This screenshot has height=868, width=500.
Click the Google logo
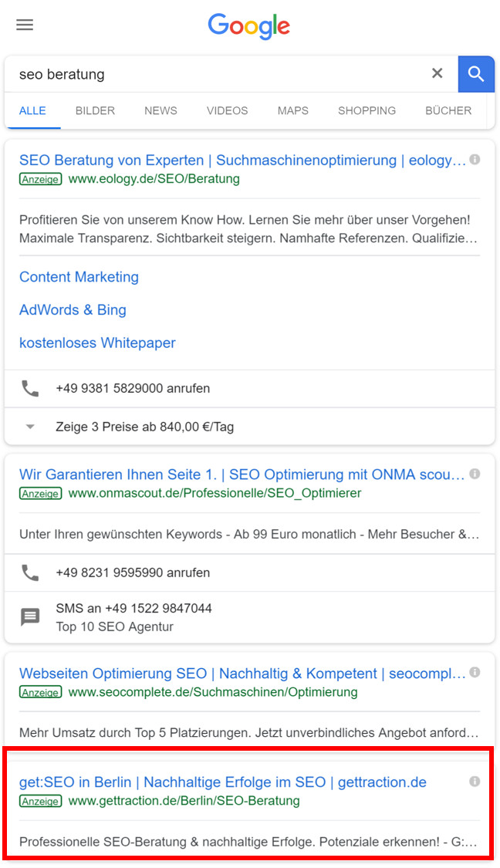coord(249,26)
